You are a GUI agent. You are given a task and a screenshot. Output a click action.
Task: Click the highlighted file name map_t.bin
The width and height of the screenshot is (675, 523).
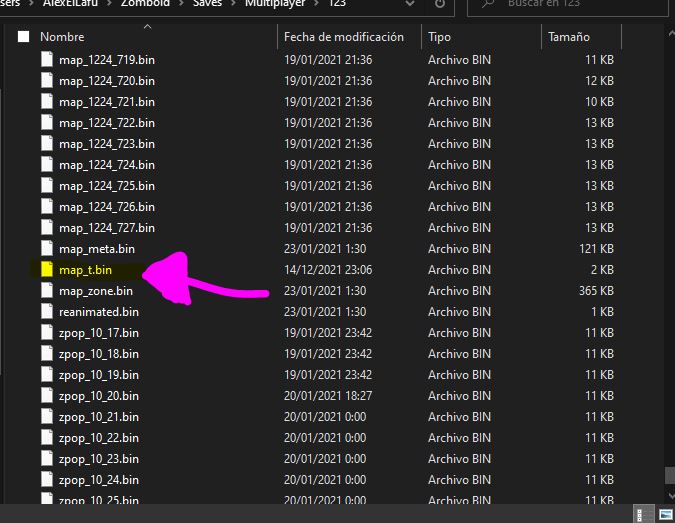point(85,270)
